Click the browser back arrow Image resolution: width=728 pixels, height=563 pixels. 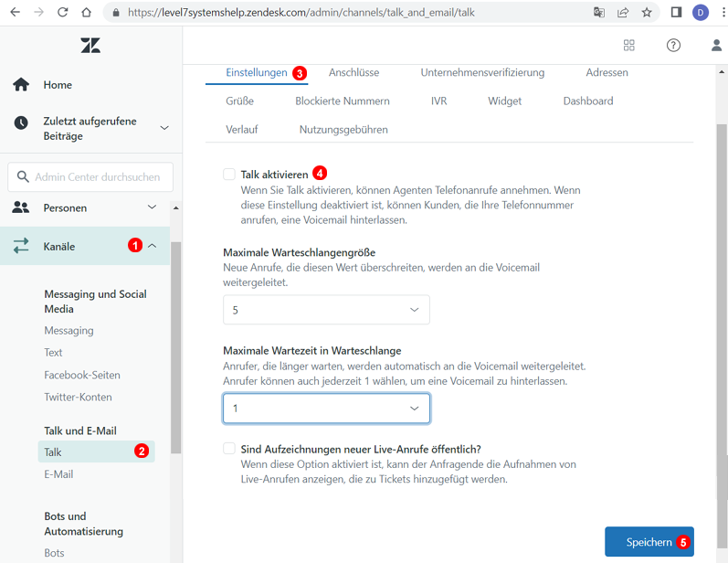(16, 13)
